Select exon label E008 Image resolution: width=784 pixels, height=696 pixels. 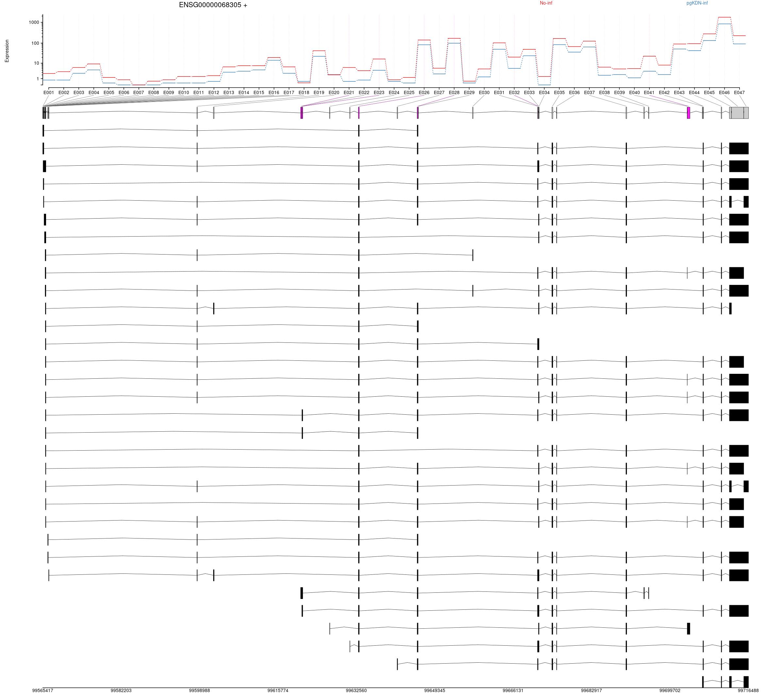(x=154, y=92)
